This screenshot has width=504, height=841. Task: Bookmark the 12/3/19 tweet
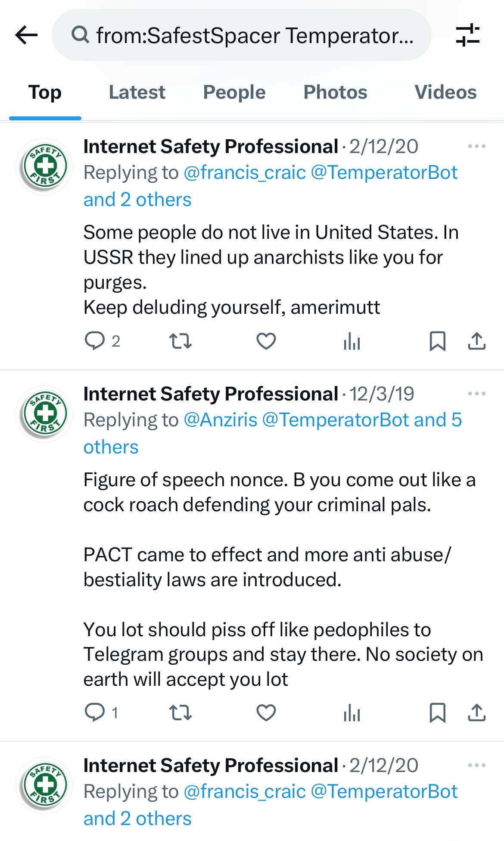[x=437, y=713]
